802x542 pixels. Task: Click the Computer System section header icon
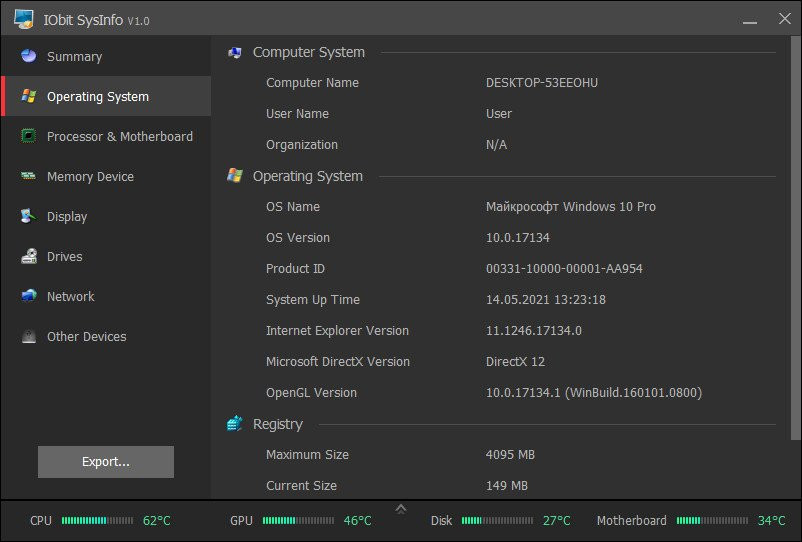coord(235,52)
